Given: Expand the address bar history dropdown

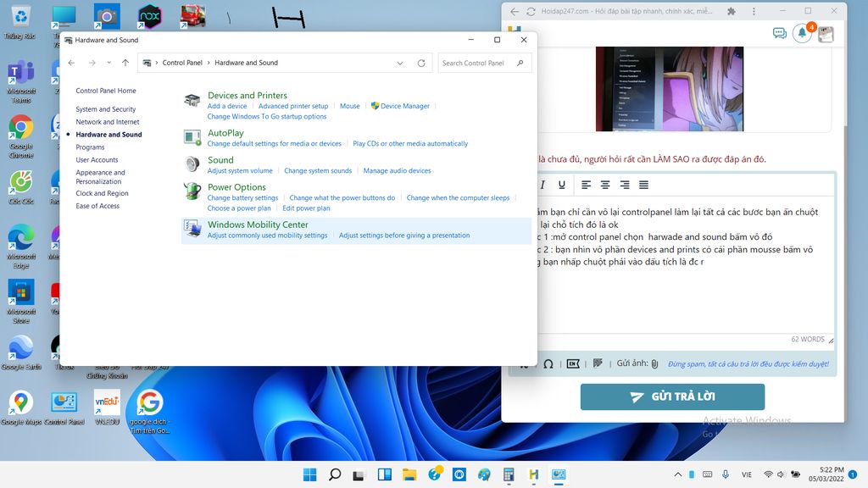Looking at the screenshot, I should (400, 63).
